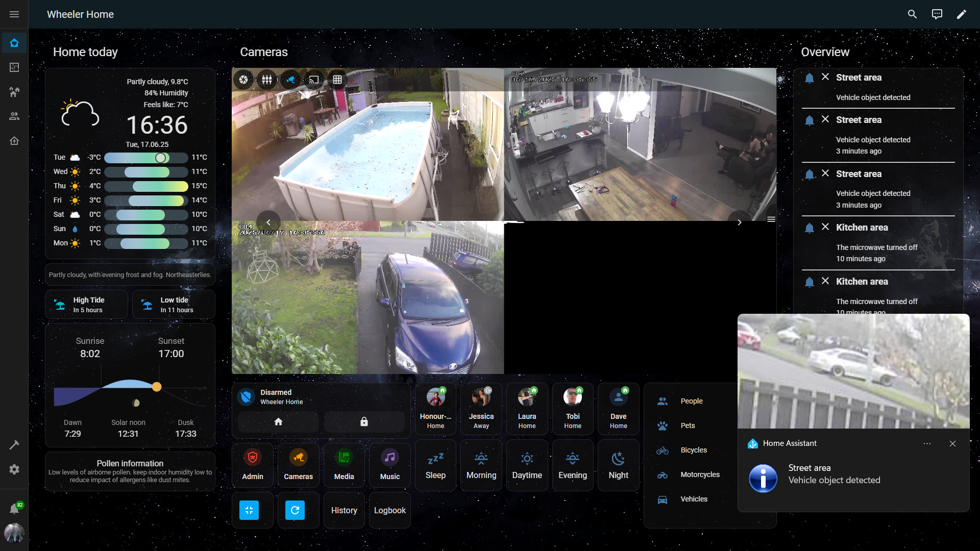This screenshot has height=551, width=980.
Task: Open the History view
Action: (x=344, y=510)
